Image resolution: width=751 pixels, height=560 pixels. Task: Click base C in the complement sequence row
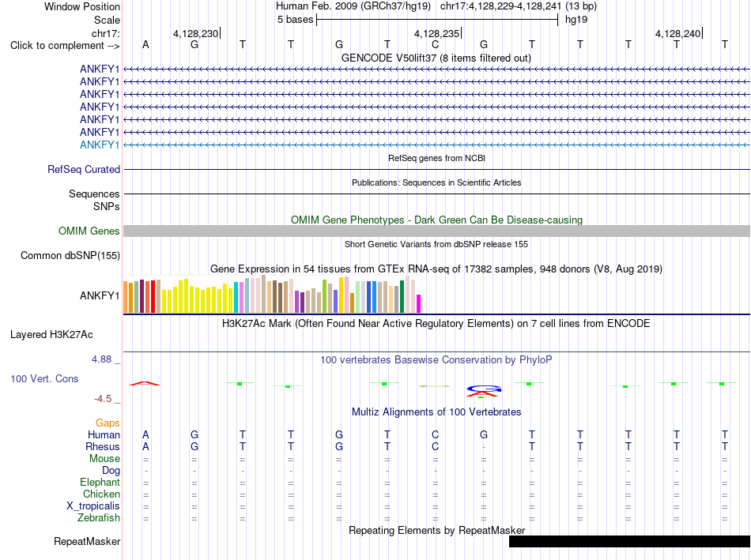[x=435, y=44]
